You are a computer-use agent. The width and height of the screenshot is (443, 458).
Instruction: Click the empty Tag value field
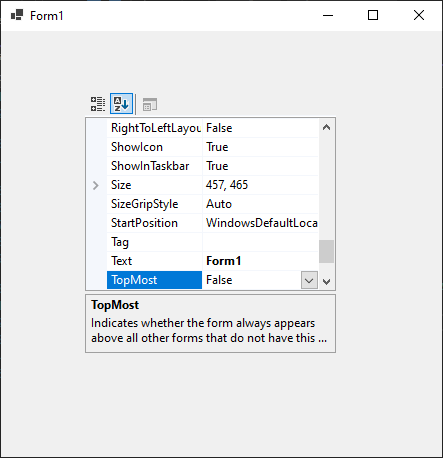(260, 242)
